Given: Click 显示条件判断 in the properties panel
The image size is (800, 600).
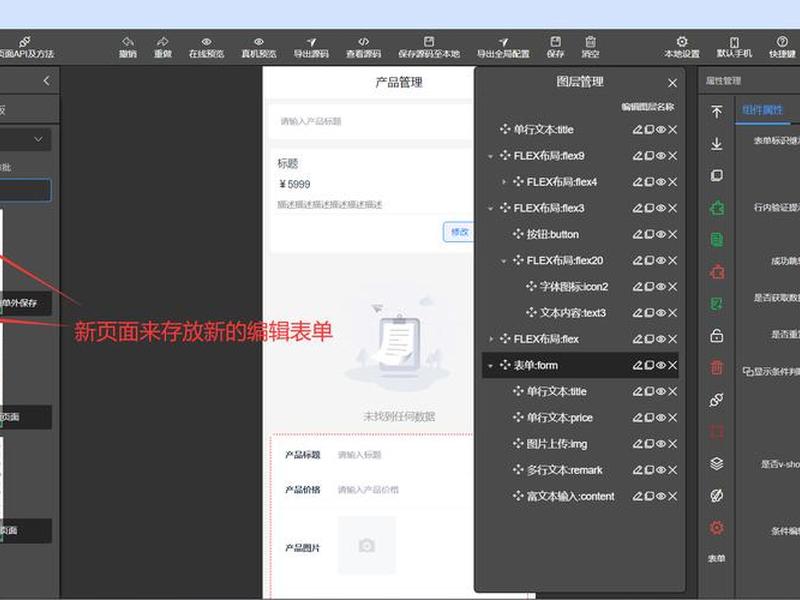Looking at the screenshot, I should (771, 371).
